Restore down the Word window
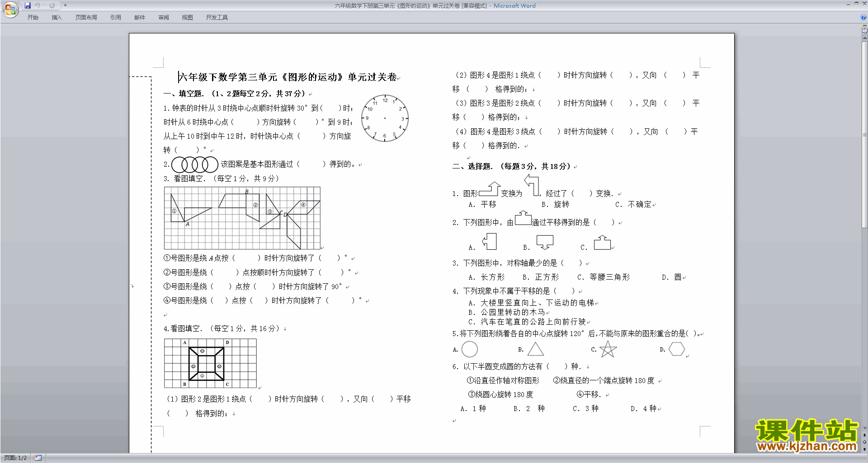868x463 pixels. point(856,4)
